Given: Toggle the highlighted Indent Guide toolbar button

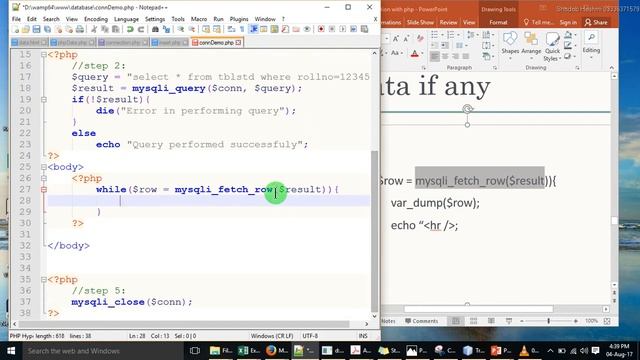Looking at the screenshot, I should (253, 29).
